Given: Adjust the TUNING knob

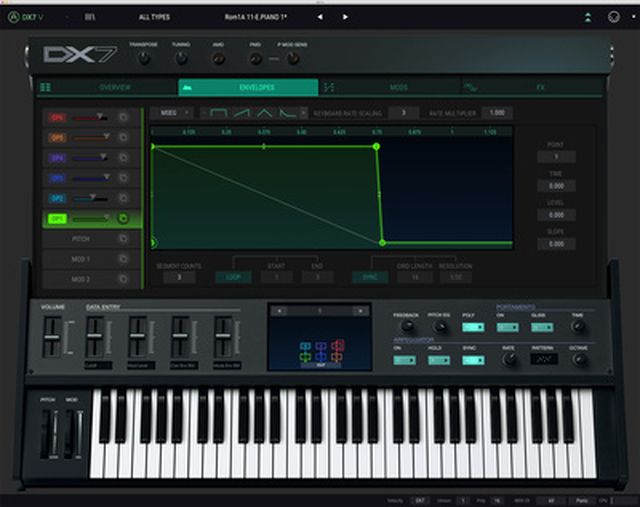Looking at the screenshot, I should pyautogui.click(x=181, y=59).
